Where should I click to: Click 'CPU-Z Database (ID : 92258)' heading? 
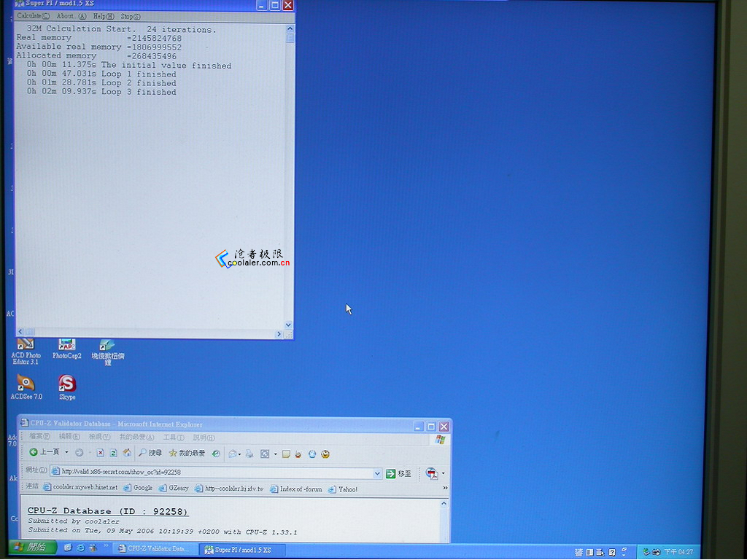point(108,511)
